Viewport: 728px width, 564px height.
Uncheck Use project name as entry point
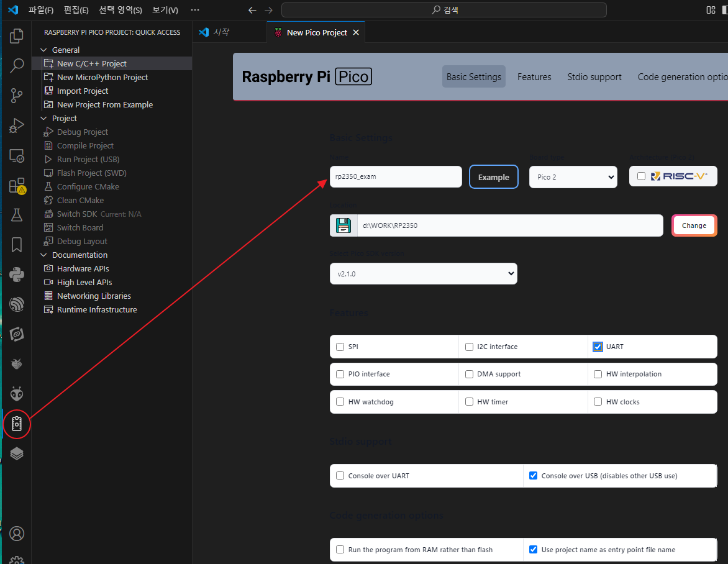pyautogui.click(x=534, y=550)
